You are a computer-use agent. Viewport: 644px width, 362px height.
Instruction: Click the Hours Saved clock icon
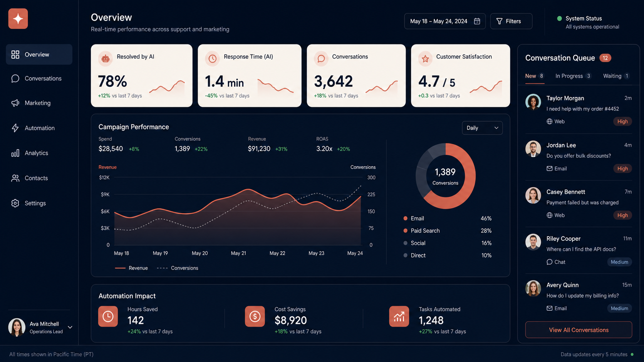[108, 317]
